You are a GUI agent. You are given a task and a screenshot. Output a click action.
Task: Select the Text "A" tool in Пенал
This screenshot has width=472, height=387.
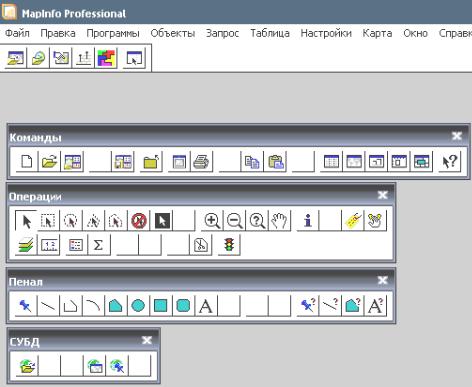pyautogui.click(x=206, y=306)
